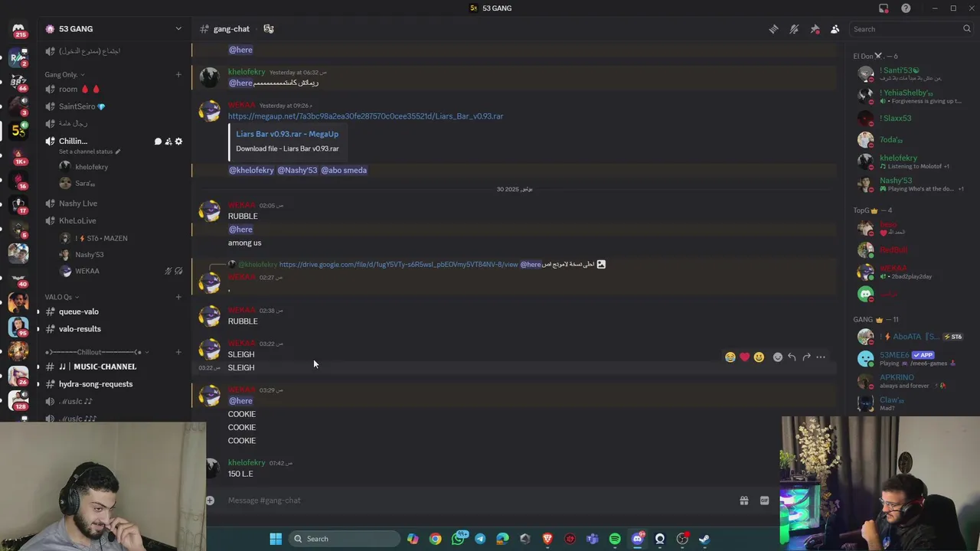Forward the SLEIGH message
Viewport: 980px width, 551px height.
coord(806,357)
